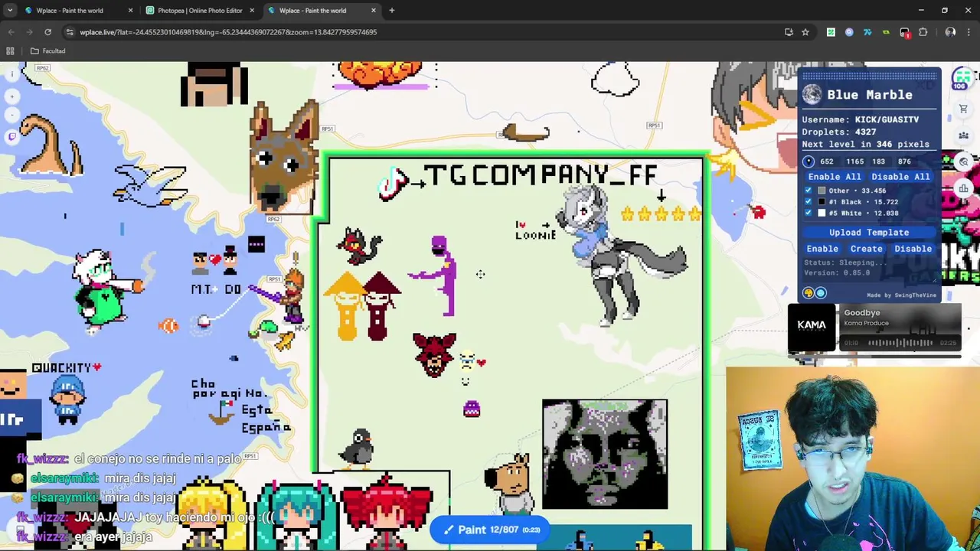Click the Blue Marble Enable button
This screenshot has height=551, width=980.
[822, 249]
